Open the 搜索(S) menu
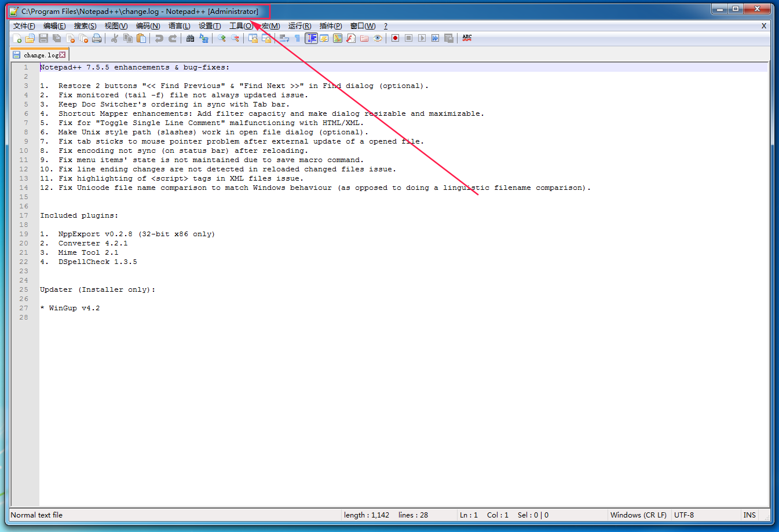This screenshot has width=779, height=532. point(85,26)
